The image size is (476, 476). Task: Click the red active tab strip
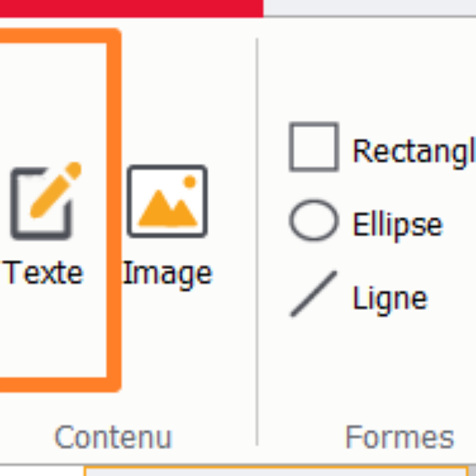click(131, 8)
